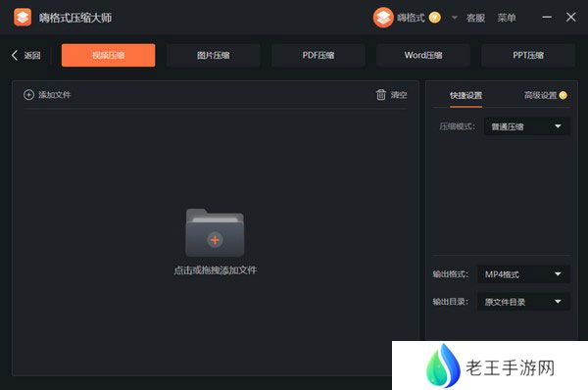
Task: Click the 添加文件 label
Action: tap(54, 95)
